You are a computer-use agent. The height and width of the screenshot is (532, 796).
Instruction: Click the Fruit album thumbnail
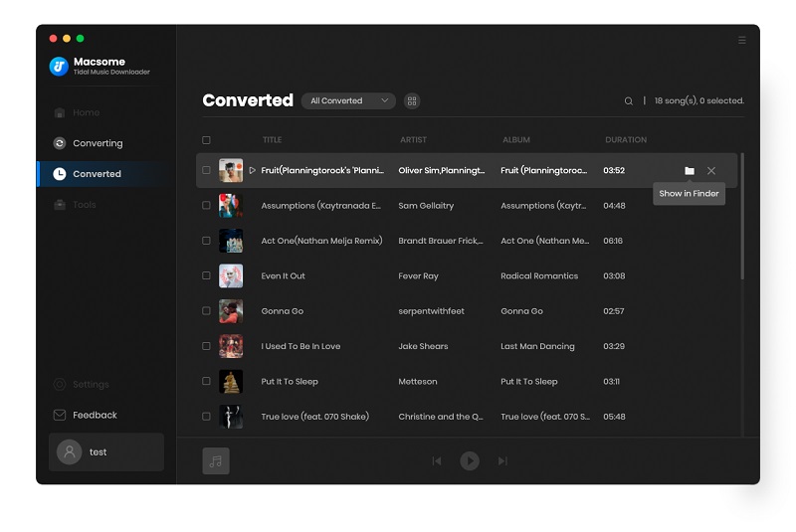pyautogui.click(x=231, y=170)
